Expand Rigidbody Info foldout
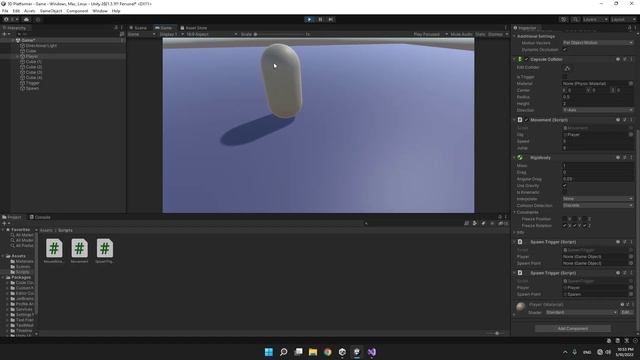 (x=514, y=232)
